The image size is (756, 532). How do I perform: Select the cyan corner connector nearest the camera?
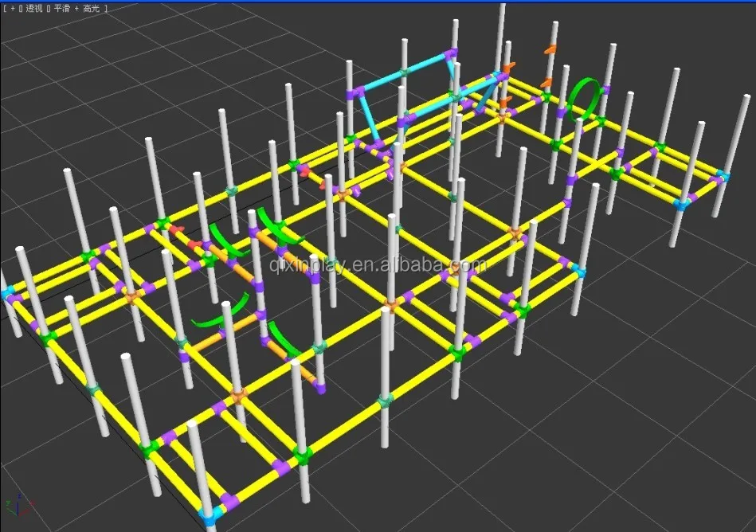(x=208, y=516)
